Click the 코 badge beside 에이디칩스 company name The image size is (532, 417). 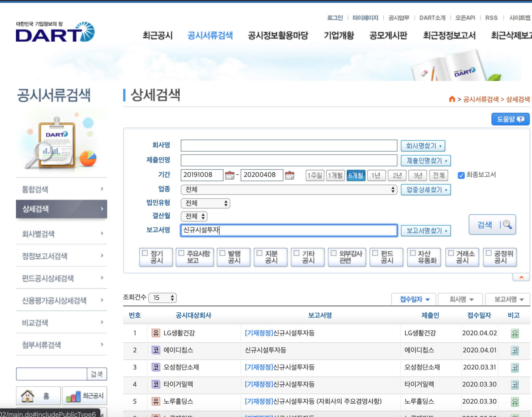pyautogui.click(x=156, y=350)
